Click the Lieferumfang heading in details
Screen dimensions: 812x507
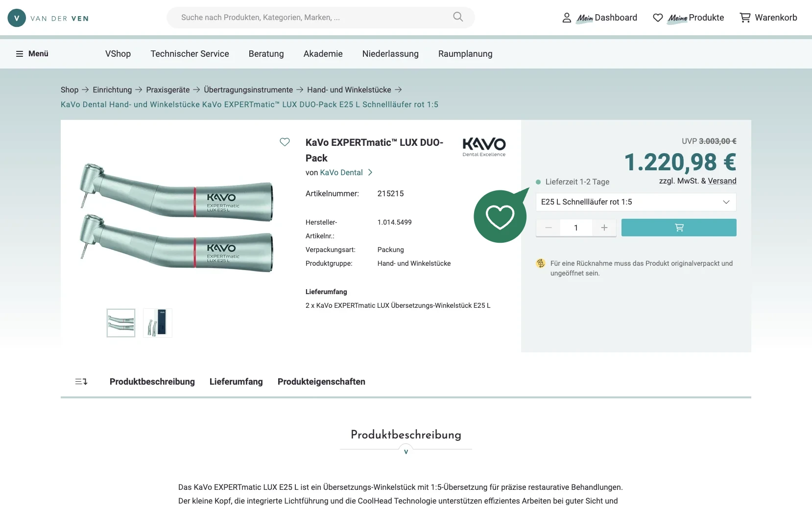click(326, 292)
